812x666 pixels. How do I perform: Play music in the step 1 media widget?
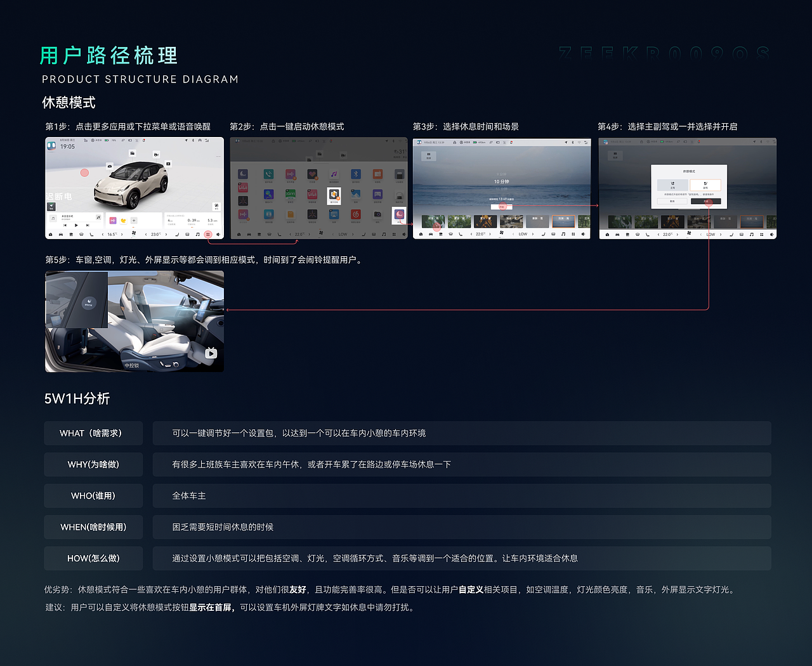(x=76, y=225)
